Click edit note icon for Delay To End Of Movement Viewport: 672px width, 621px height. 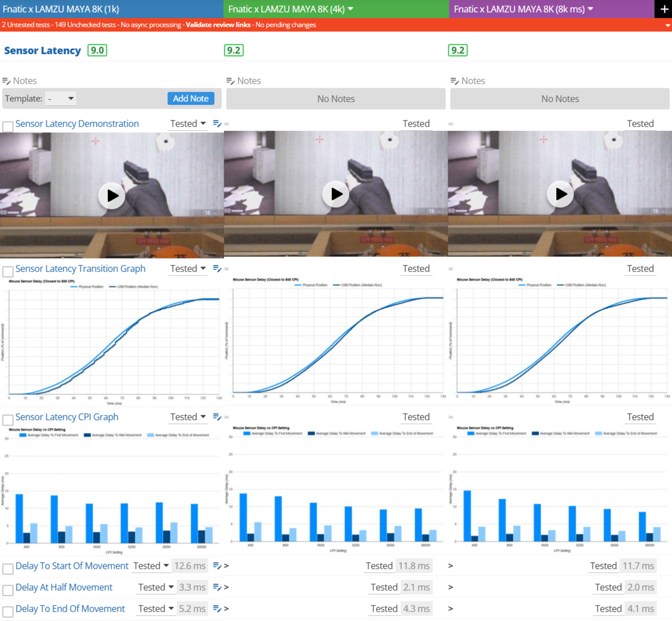tap(217, 609)
